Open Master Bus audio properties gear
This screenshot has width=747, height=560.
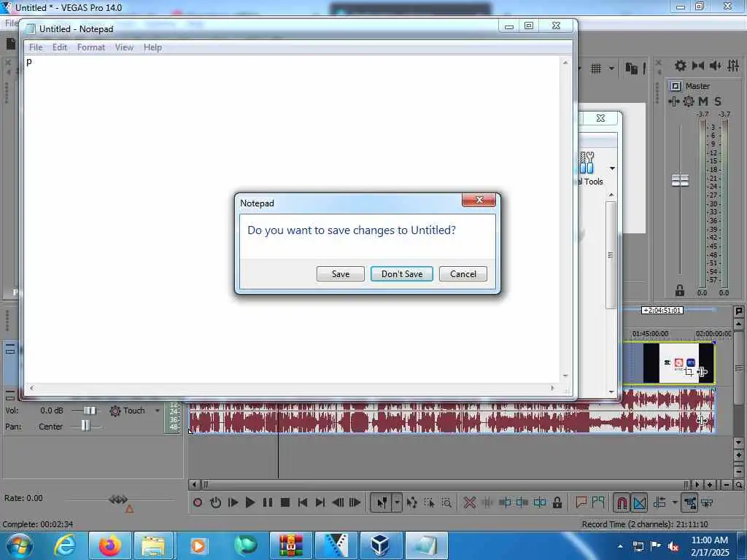pyautogui.click(x=681, y=66)
